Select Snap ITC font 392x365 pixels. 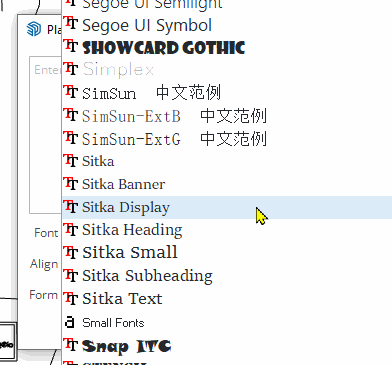(x=227, y=346)
